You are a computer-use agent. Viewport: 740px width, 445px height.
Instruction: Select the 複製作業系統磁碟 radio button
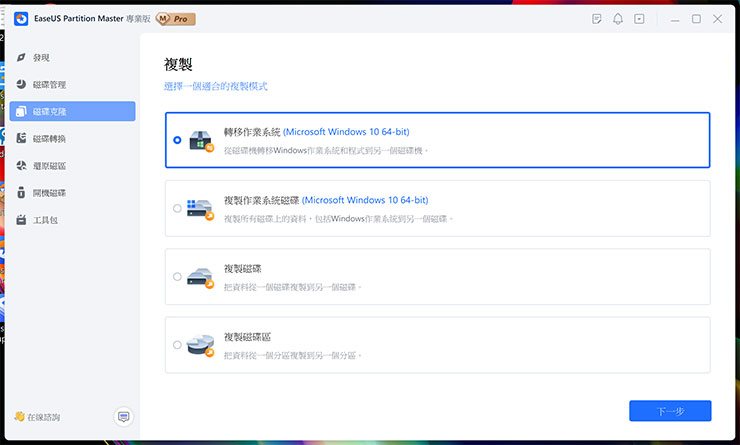[177, 209]
